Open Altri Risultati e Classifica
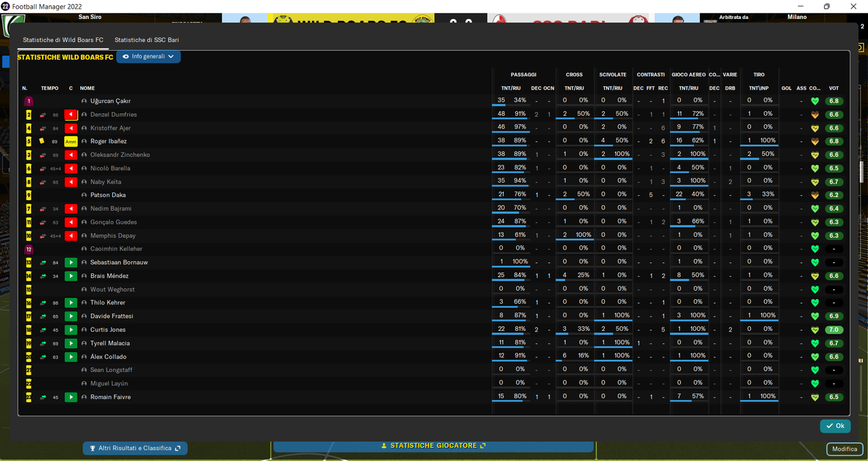This screenshot has width=868, height=461. coord(135,448)
